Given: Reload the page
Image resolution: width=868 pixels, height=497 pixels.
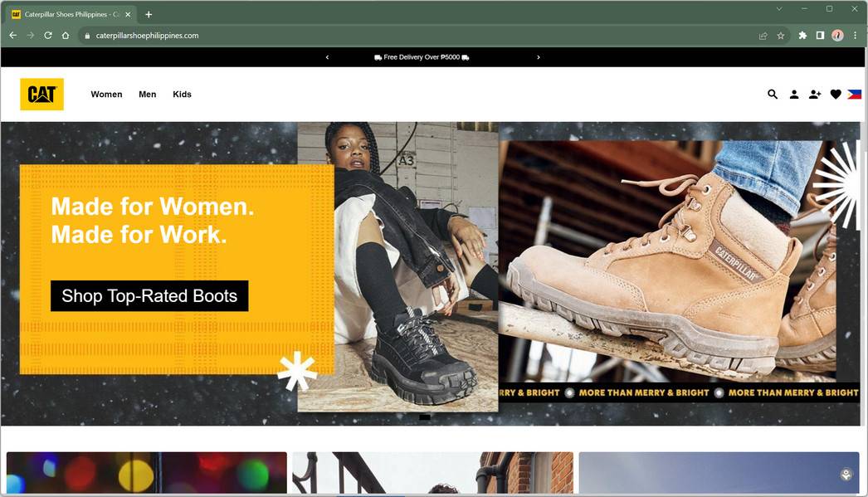Looking at the screenshot, I should [48, 36].
